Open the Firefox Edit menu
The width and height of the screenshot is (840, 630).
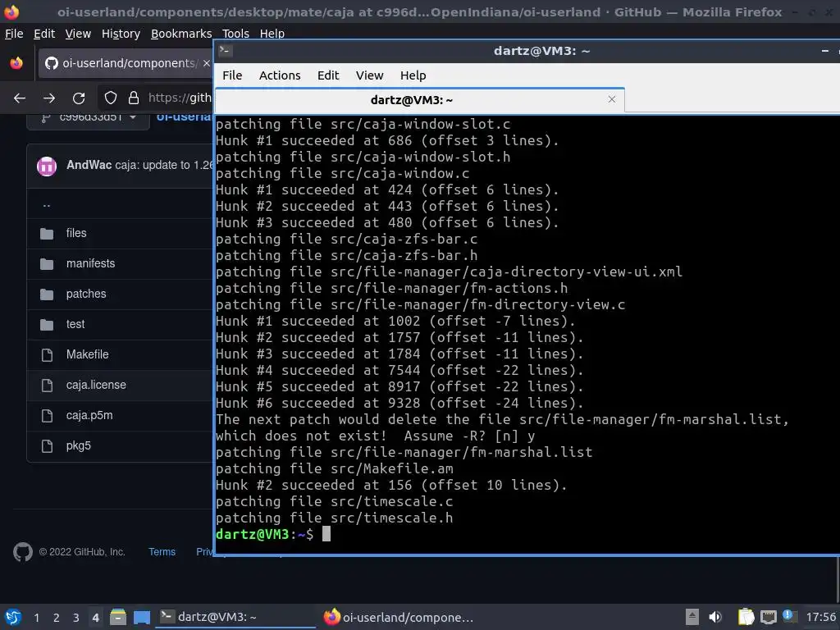click(x=44, y=34)
